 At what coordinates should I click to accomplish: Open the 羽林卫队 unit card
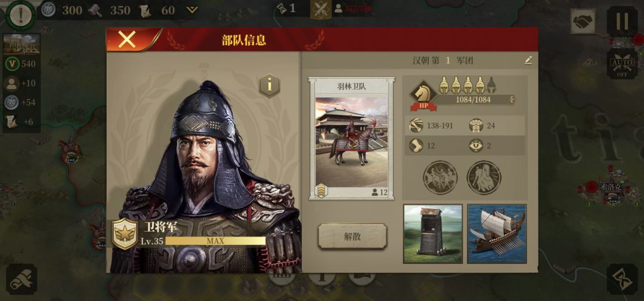[352, 139]
